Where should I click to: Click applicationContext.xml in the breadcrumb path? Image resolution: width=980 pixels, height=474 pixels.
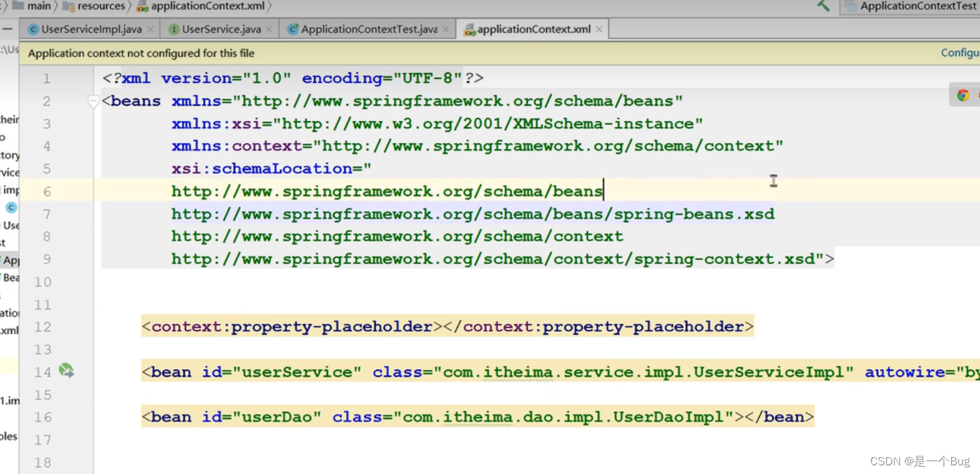(207, 6)
